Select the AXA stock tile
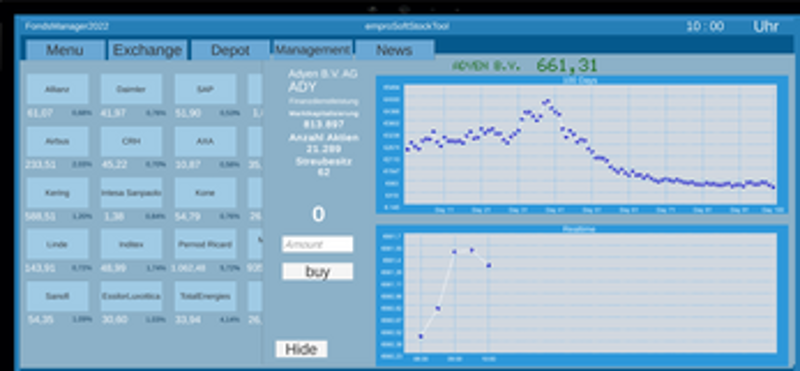800x371 pixels. [205, 141]
